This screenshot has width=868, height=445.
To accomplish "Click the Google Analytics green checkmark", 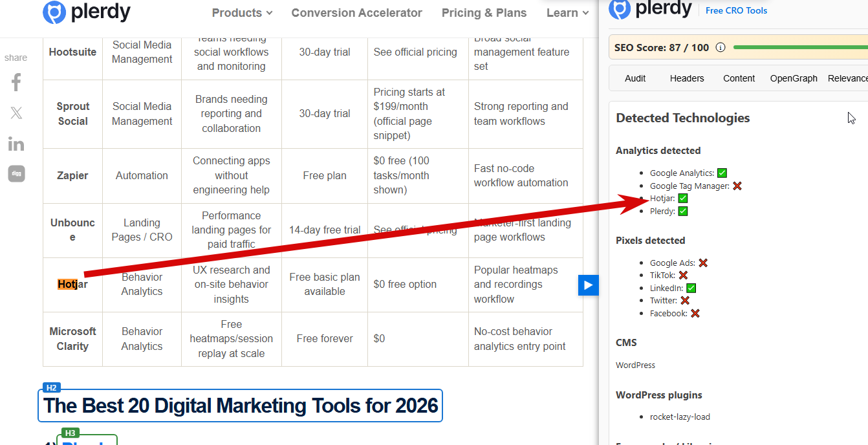I will tap(722, 173).
